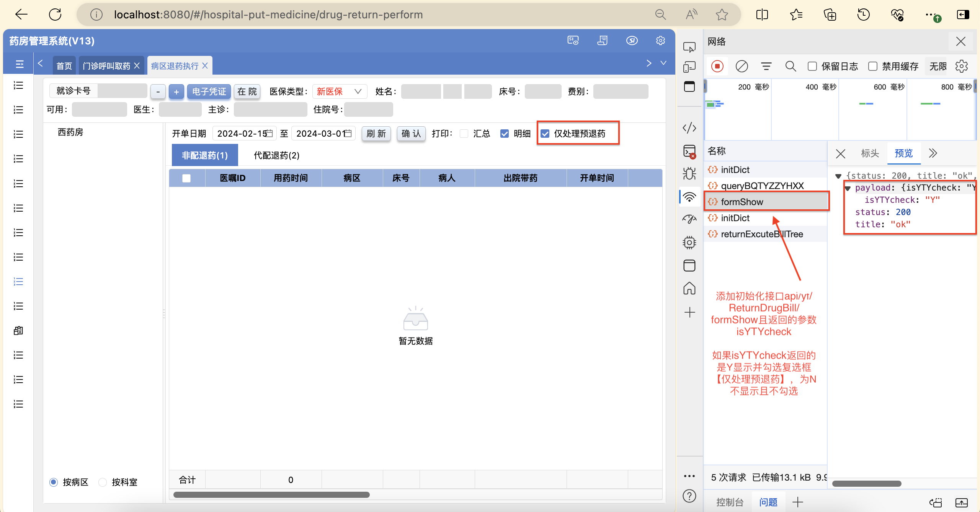The image size is (980, 512).
Task: Click the 电子凭证 button
Action: [209, 91]
